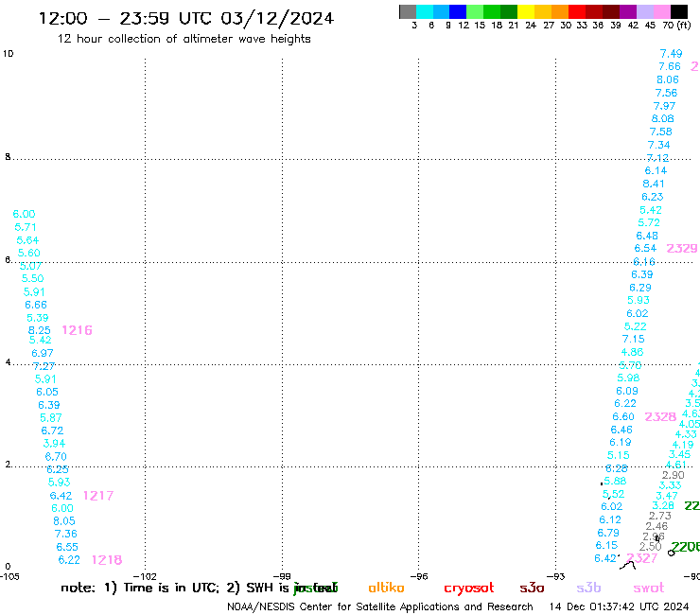Click the 'cryosat' satellite legend label
Screen dimensions: 700x615
(469, 588)
